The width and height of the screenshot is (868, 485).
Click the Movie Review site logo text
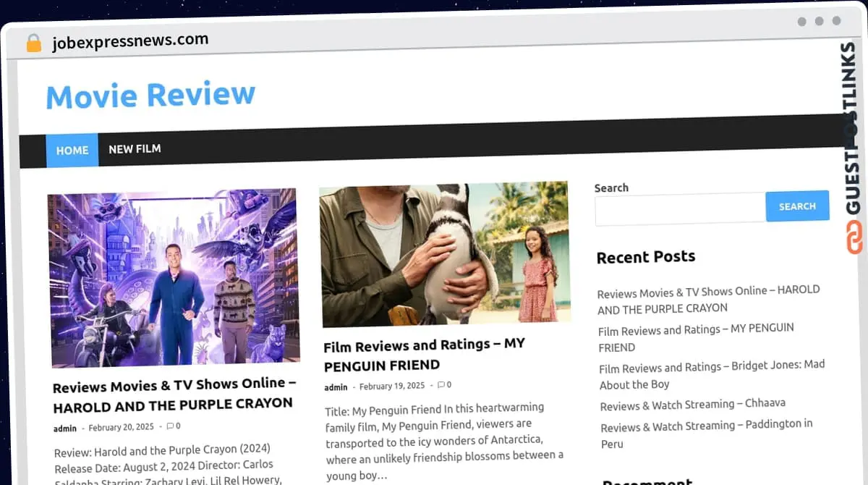point(149,95)
